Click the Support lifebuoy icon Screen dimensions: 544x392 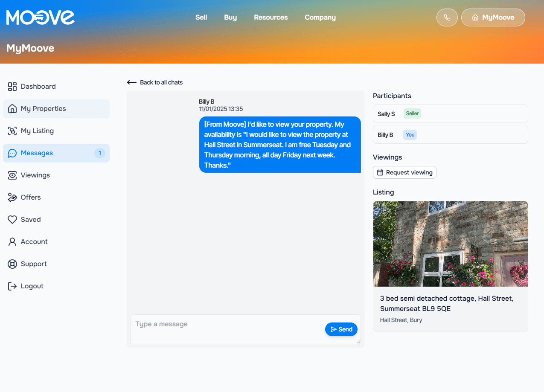(x=12, y=264)
